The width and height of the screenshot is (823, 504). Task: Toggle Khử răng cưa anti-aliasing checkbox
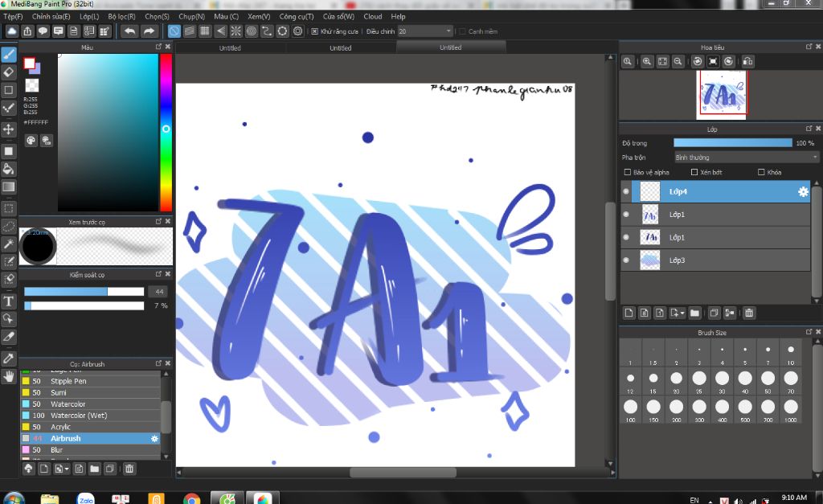(x=314, y=31)
